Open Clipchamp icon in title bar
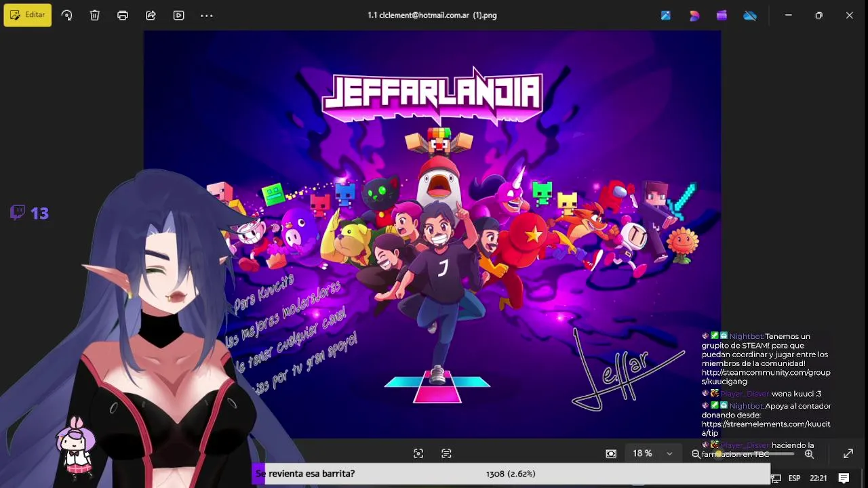This screenshot has width=868, height=488. point(722,15)
